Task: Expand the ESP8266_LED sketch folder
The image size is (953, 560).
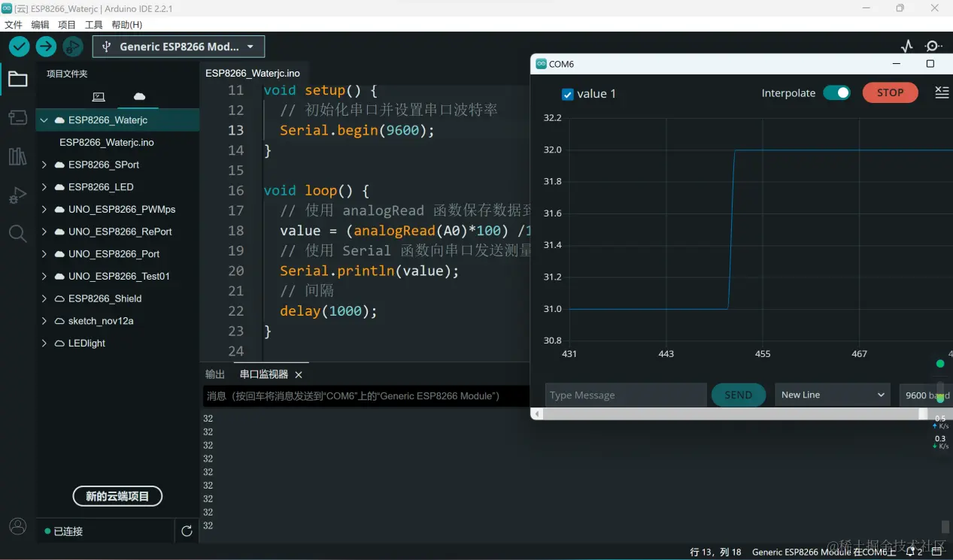Action: pos(44,187)
